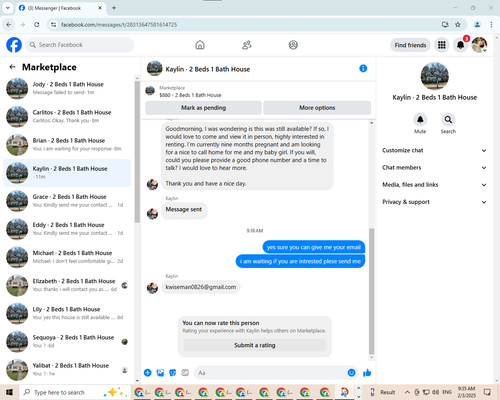
Task: Click the chat messages scrollbar
Action: [371, 291]
